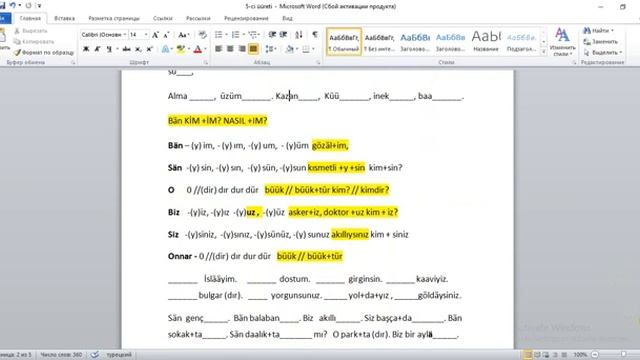Viewport: 640px width, 360px height.
Task: Select the Без интервала style
Action: coord(379,41)
